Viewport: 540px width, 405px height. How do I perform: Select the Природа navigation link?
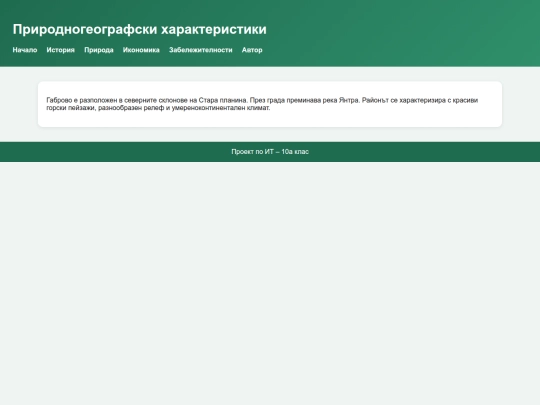(x=99, y=50)
